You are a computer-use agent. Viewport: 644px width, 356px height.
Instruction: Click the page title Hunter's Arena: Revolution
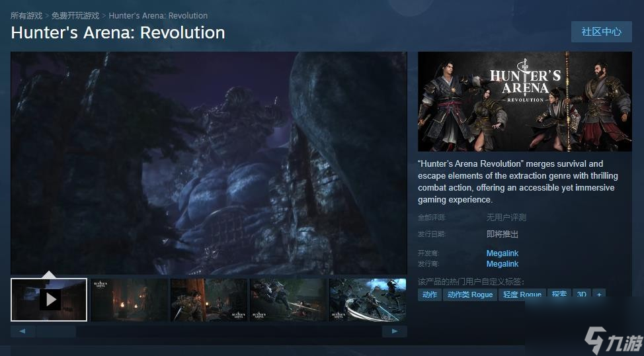[118, 33]
